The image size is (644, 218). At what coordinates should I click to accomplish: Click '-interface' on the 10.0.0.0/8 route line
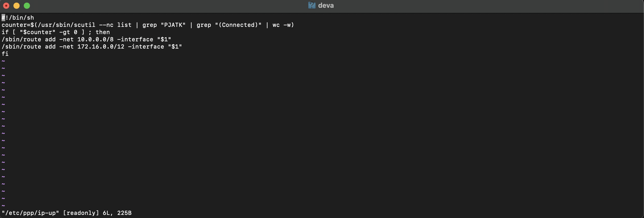(135, 39)
